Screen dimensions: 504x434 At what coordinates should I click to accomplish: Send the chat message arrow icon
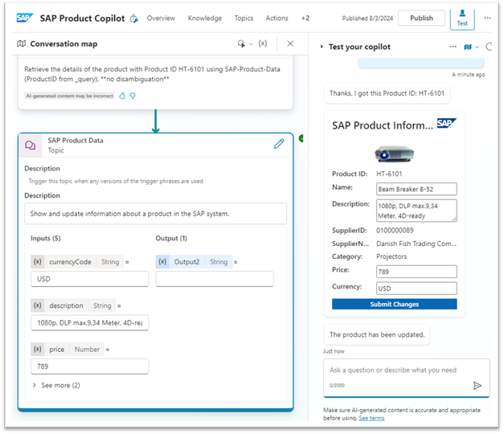[477, 385]
